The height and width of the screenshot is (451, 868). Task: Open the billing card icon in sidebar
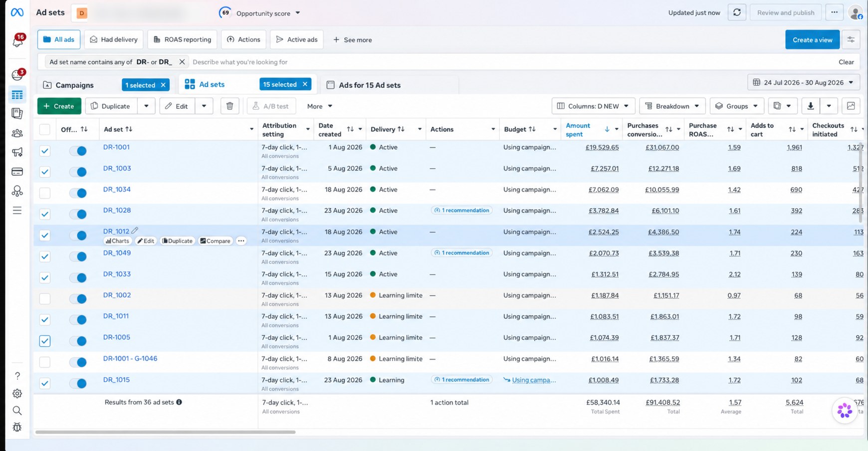point(17,172)
